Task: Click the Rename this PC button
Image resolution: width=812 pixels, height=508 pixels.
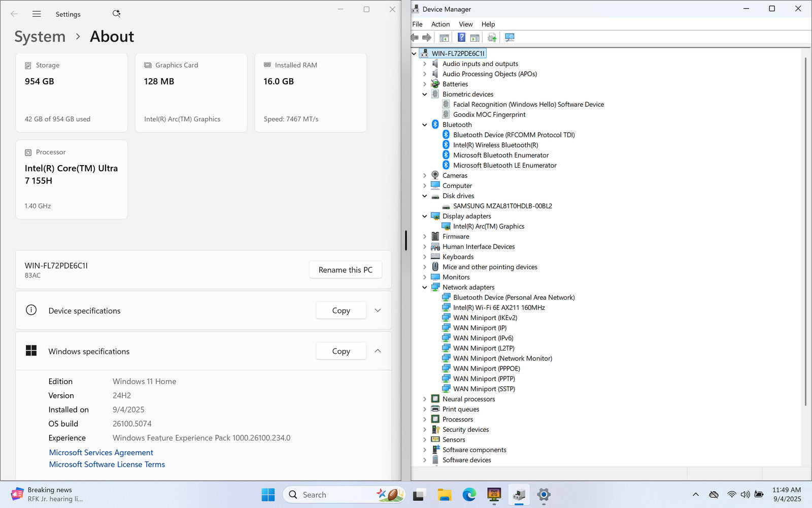Action: pyautogui.click(x=345, y=270)
